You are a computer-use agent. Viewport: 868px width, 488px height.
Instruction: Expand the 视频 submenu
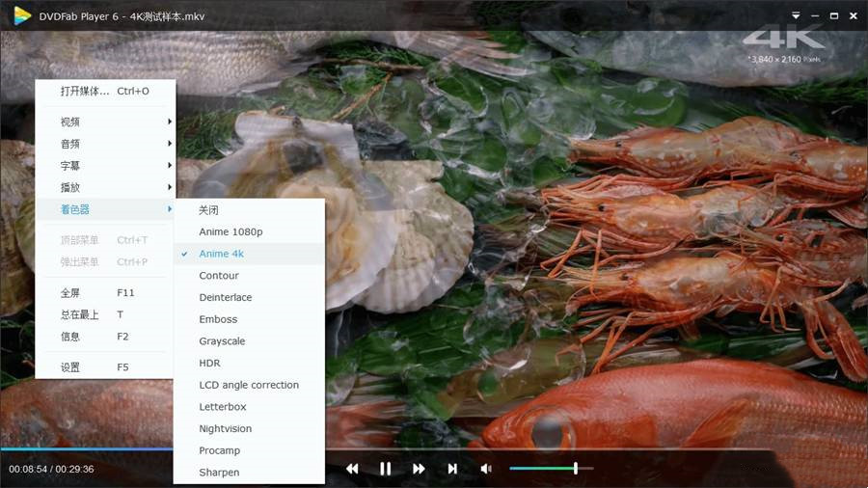pos(105,122)
